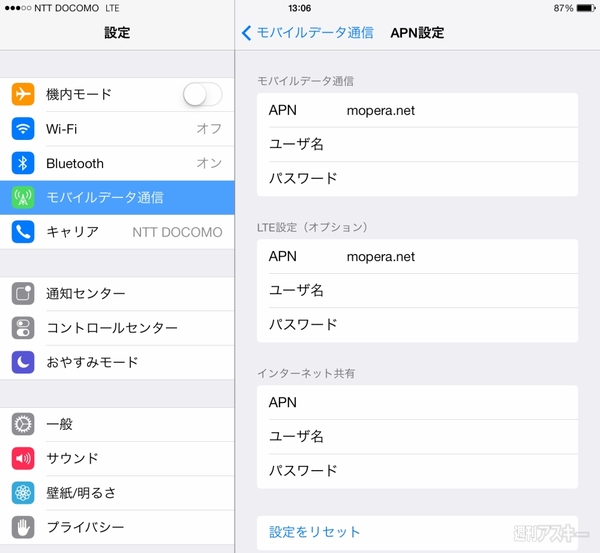This screenshot has height=553, width=600.
Task: Tap the orange Airplane Mode icon
Action: tap(23, 94)
